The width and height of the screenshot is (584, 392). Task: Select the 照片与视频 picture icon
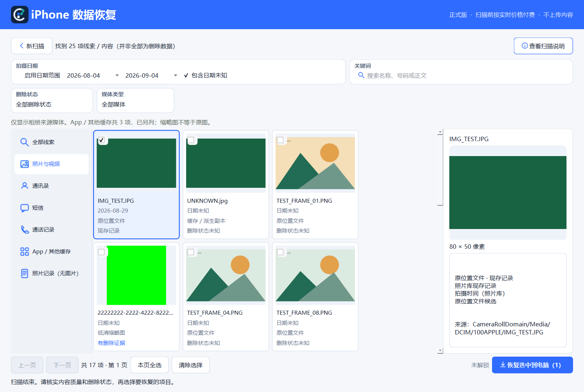point(24,164)
